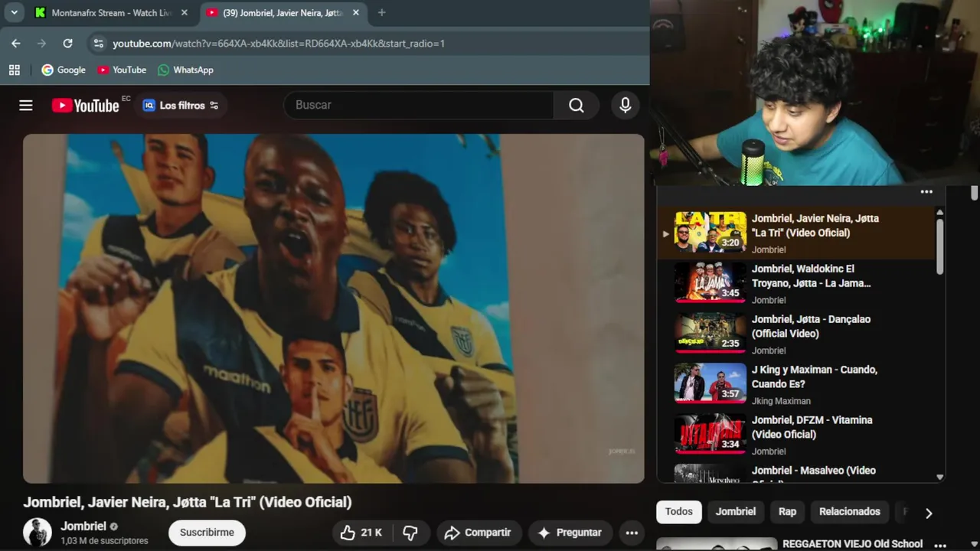The width and height of the screenshot is (980, 551).
Task: Open the WhatsApp bookmark
Action: point(185,70)
